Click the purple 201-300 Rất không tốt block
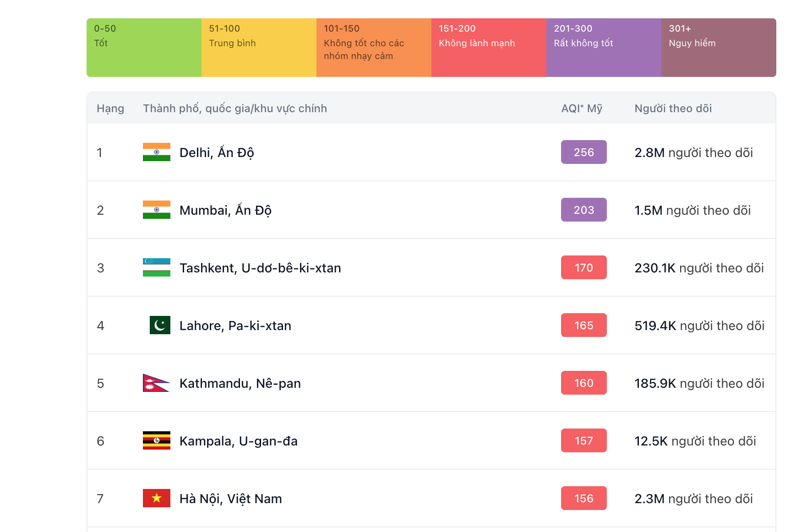 point(604,48)
